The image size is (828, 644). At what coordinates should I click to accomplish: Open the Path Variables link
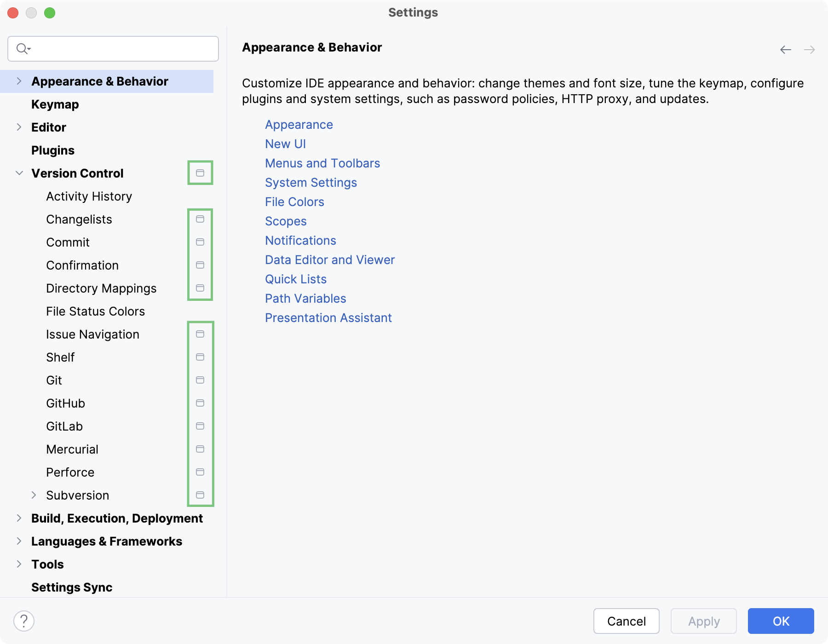pos(305,298)
